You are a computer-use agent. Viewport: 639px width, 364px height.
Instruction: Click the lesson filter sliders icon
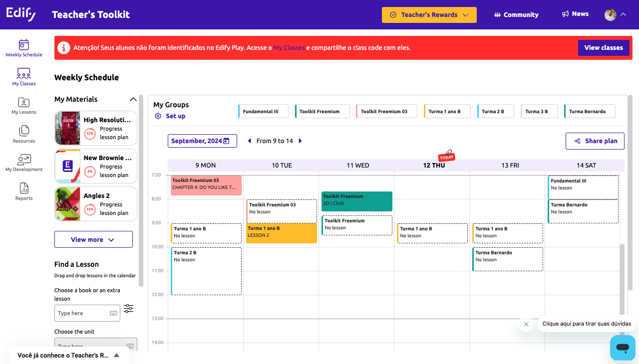click(129, 309)
